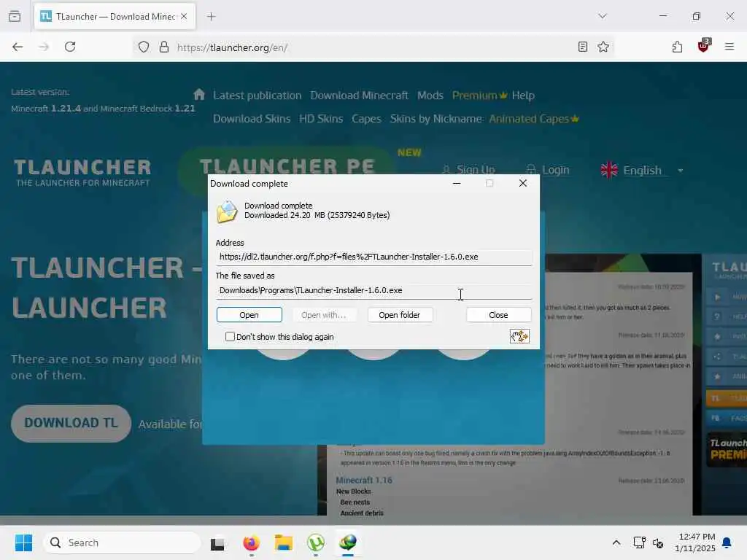Select the TLauncher — Download Minecraft tab
The image size is (747, 560).
[115, 16]
